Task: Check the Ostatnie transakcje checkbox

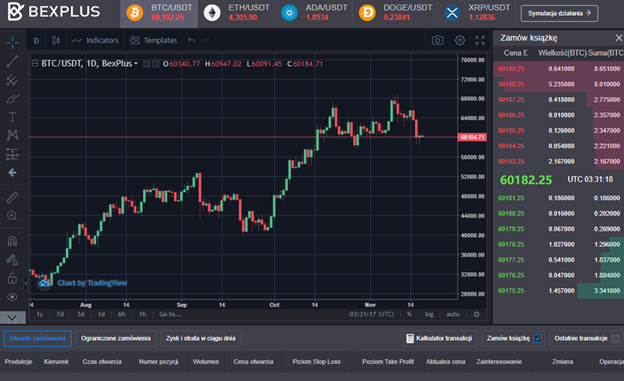Action: coord(615,338)
